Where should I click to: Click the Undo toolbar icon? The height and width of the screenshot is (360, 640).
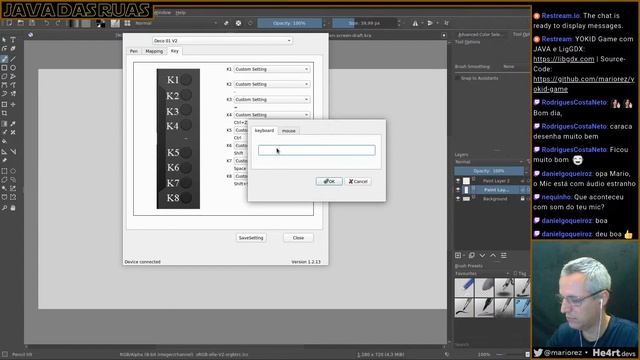click(x=47, y=23)
